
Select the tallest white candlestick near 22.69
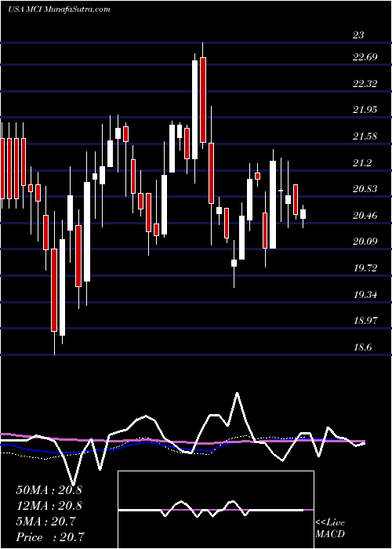[194, 110]
